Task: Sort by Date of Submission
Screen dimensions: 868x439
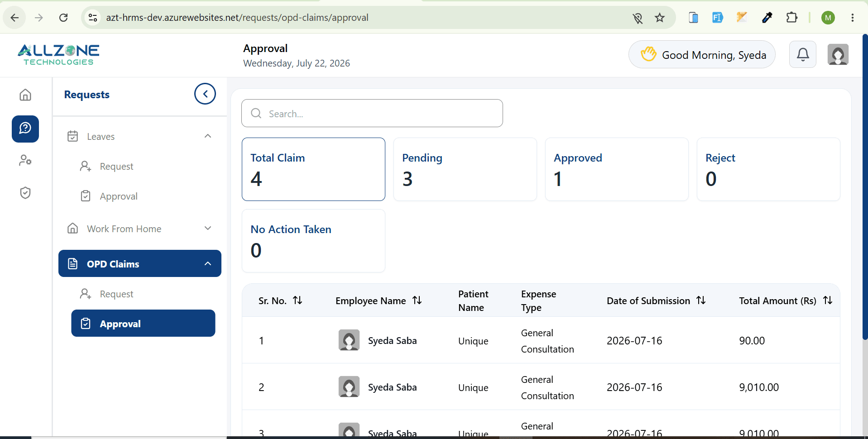Action: point(701,300)
